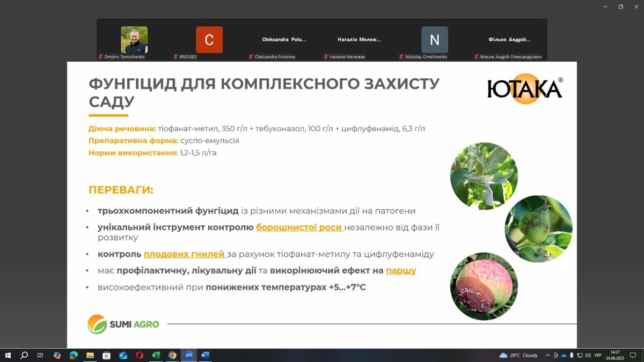The image size is (644, 362).
Task: Click muted mic icon beside Nickolay Omelchenko
Action: (x=401, y=57)
